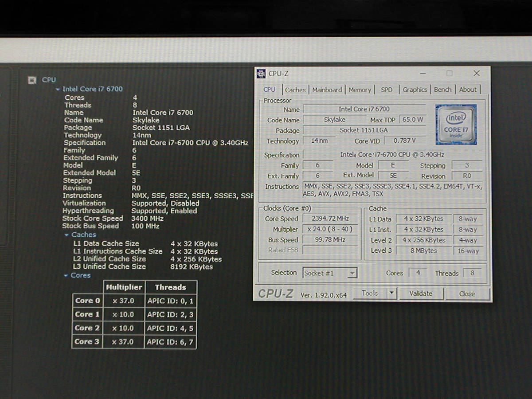Click the Threads column header in Speccy table
Viewport: 532px width, 399px height.
click(170, 287)
